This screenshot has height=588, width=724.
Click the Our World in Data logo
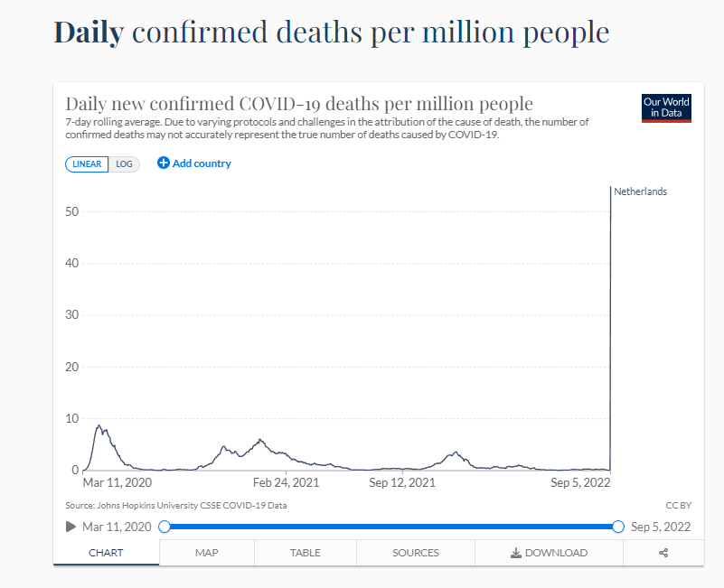coord(666,107)
